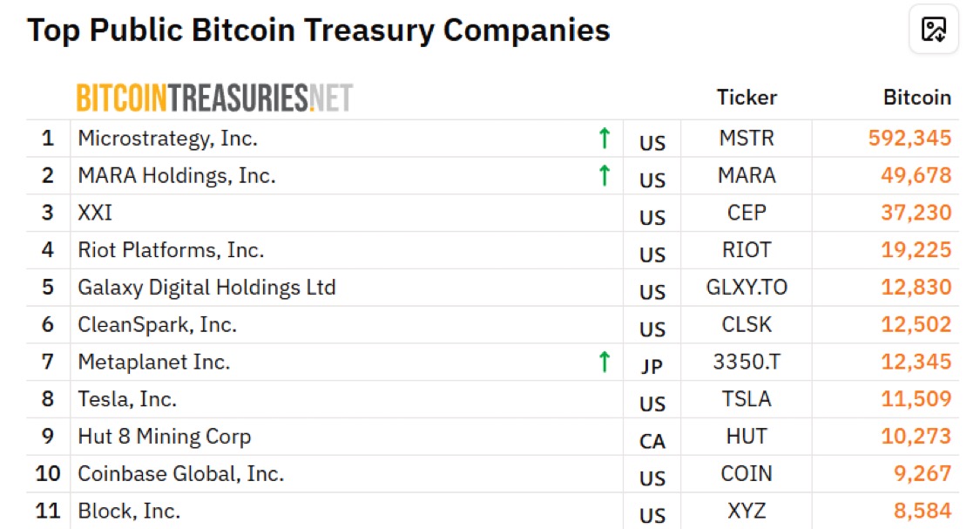Sort by the Bitcoin column header
This screenshot has width=980, height=529.
(917, 98)
